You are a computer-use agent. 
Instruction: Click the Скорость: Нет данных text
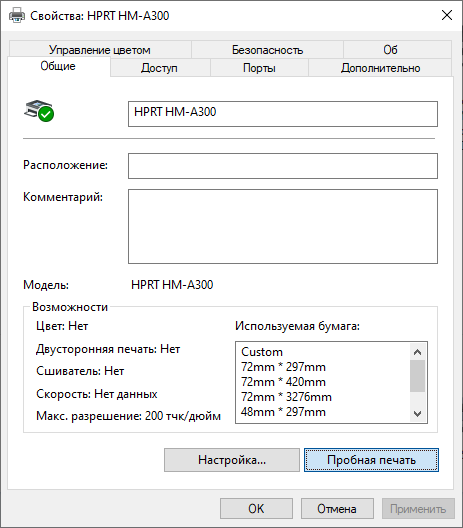(97, 394)
